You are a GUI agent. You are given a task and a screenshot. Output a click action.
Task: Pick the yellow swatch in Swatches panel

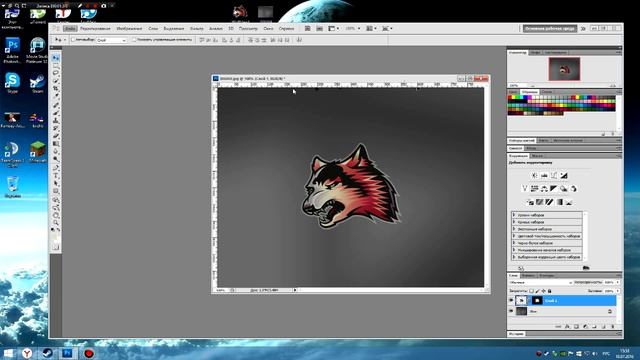pyautogui.click(x=513, y=98)
